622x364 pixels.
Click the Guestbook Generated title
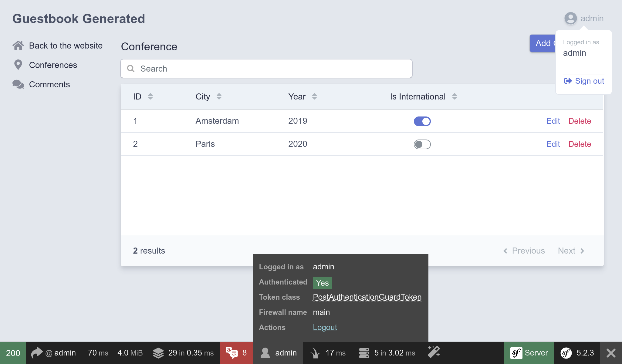coord(79,19)
